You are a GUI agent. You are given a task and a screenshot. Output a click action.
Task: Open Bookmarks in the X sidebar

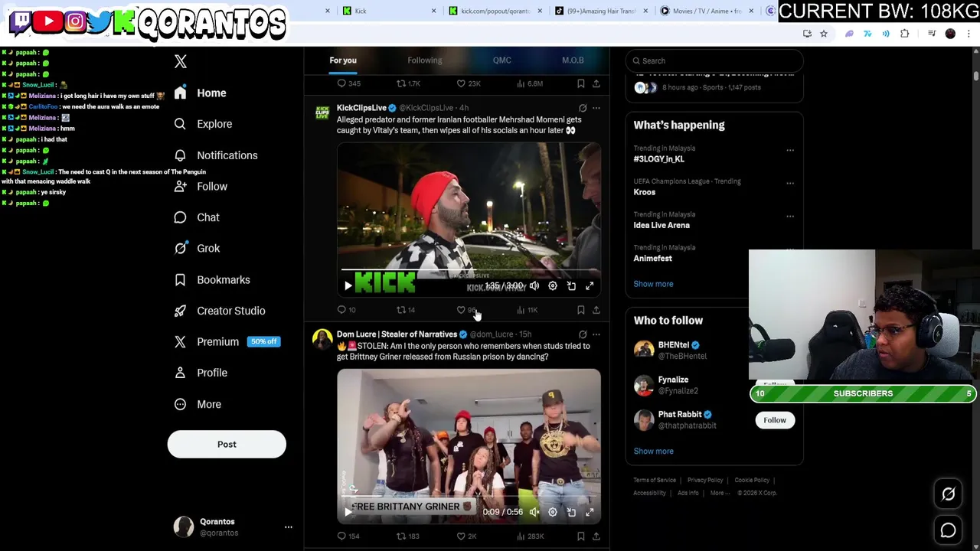[x=212, y=280]
